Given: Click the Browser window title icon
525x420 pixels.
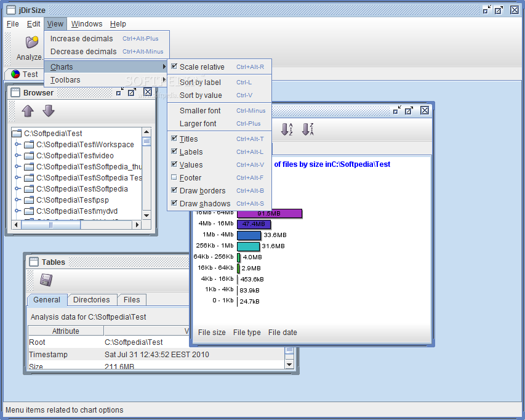Looking at the screenshot, I should tap(15, 92).
